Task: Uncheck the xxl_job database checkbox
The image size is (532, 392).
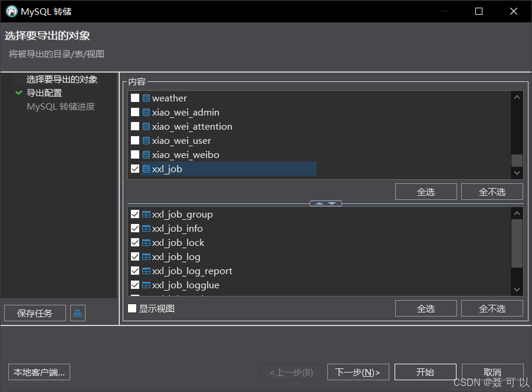Action: click(x=135, y=169)
